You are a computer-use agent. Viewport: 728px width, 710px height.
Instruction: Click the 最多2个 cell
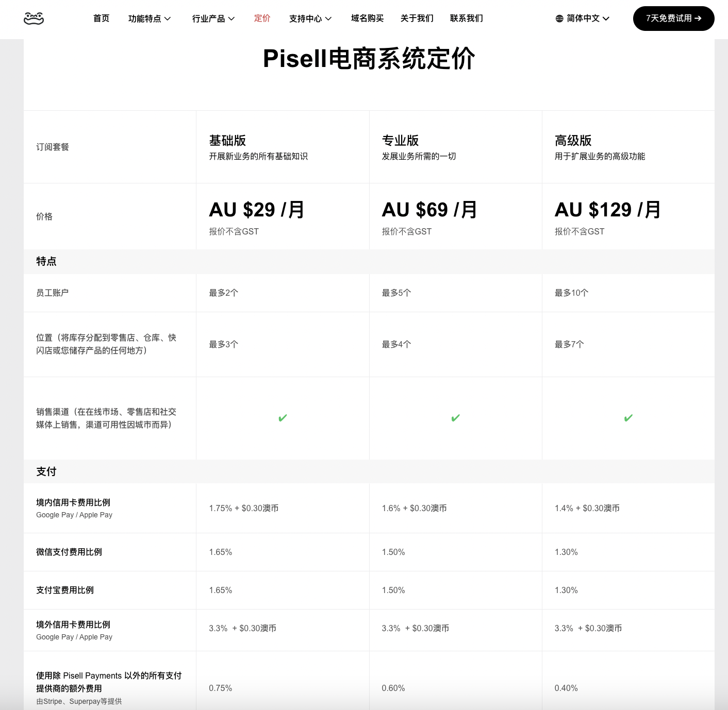pyautogui.click(x=224, y=293)
